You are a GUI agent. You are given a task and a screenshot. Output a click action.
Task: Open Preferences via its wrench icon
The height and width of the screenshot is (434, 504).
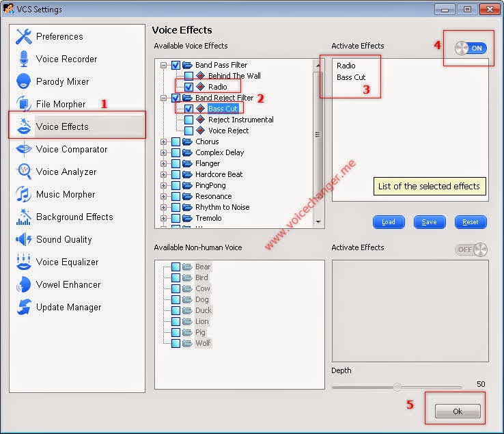pyautogui.click(x=24, y=36)
